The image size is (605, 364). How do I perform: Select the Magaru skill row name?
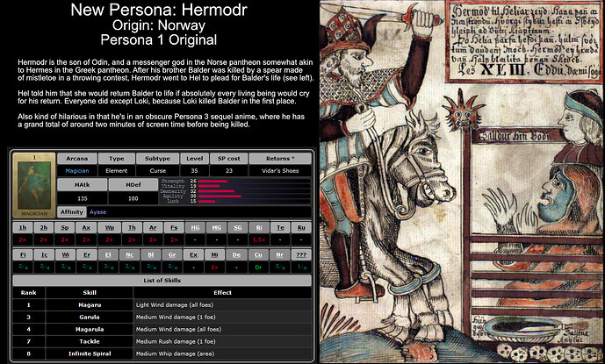90,305
